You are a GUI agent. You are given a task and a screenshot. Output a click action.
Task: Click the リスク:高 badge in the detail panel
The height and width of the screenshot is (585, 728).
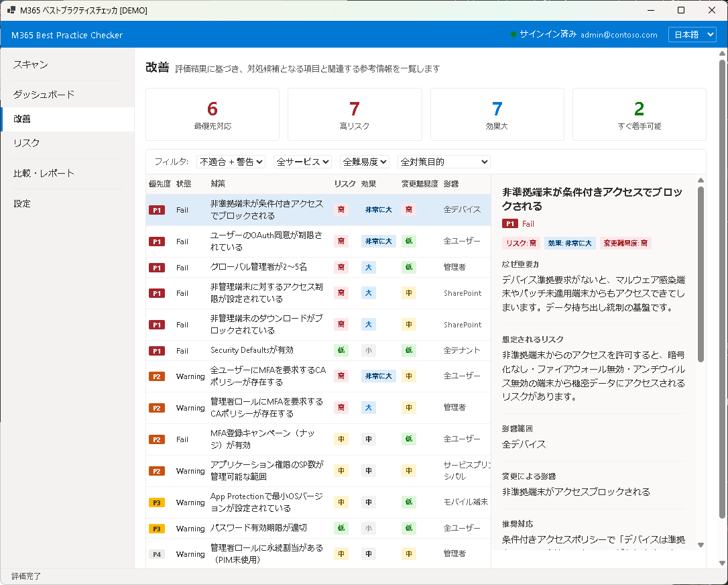[522, 243]
